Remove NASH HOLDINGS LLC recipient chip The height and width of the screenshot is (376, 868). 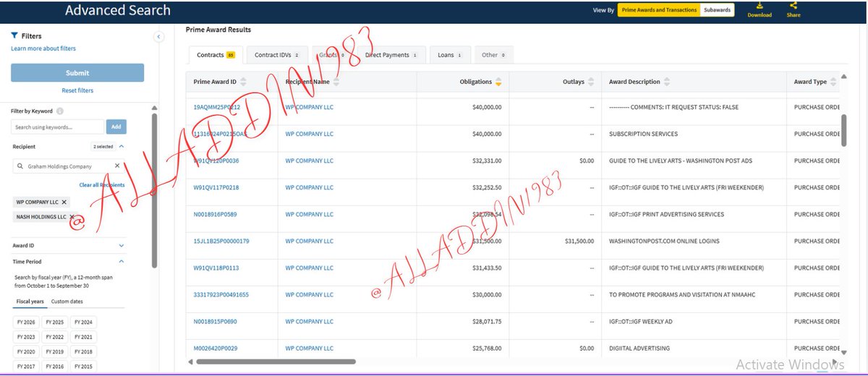pos(71,217)
